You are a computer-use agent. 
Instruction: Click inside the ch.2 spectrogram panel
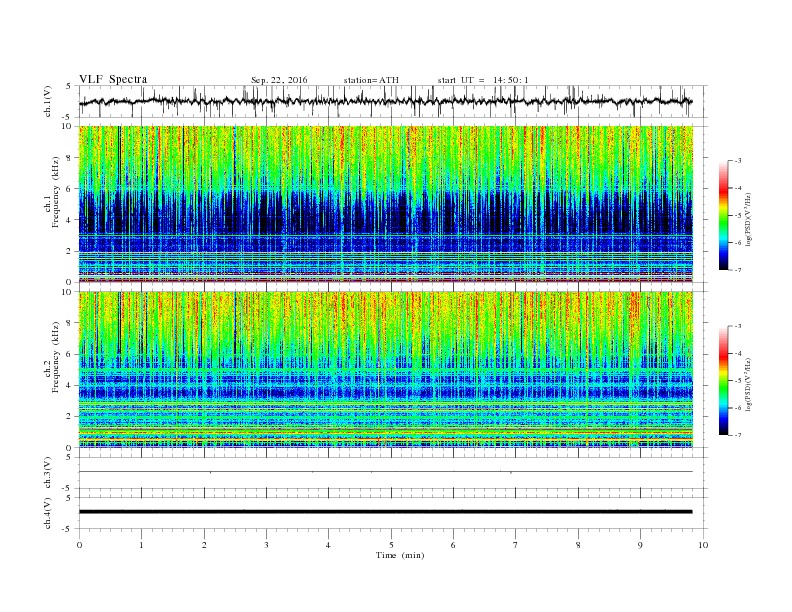pos(385,370)
